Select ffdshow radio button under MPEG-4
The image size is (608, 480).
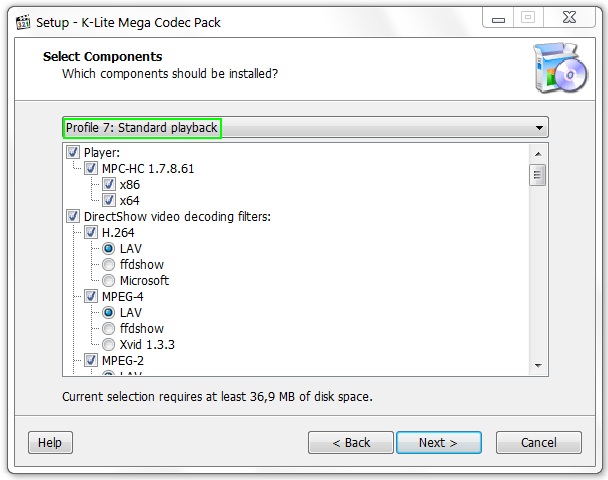pyautogui.click(x=109, y=328)
